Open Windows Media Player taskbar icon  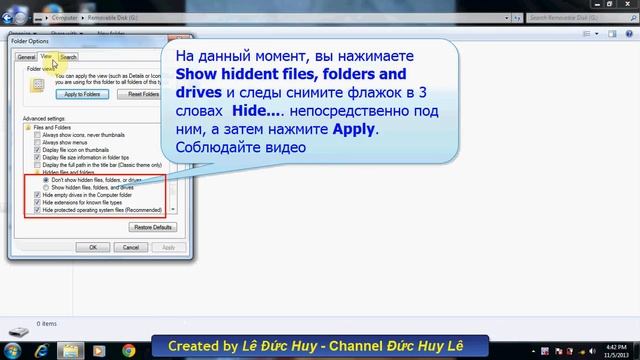tap(99, 351)
